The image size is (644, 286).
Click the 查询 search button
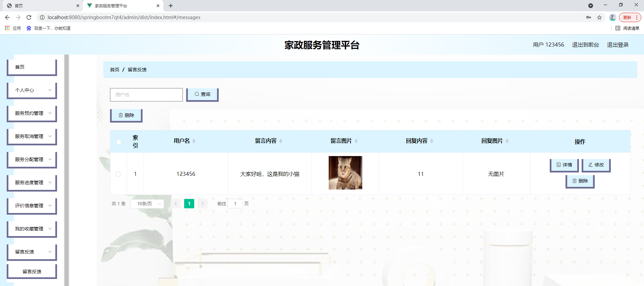(202, 94)
